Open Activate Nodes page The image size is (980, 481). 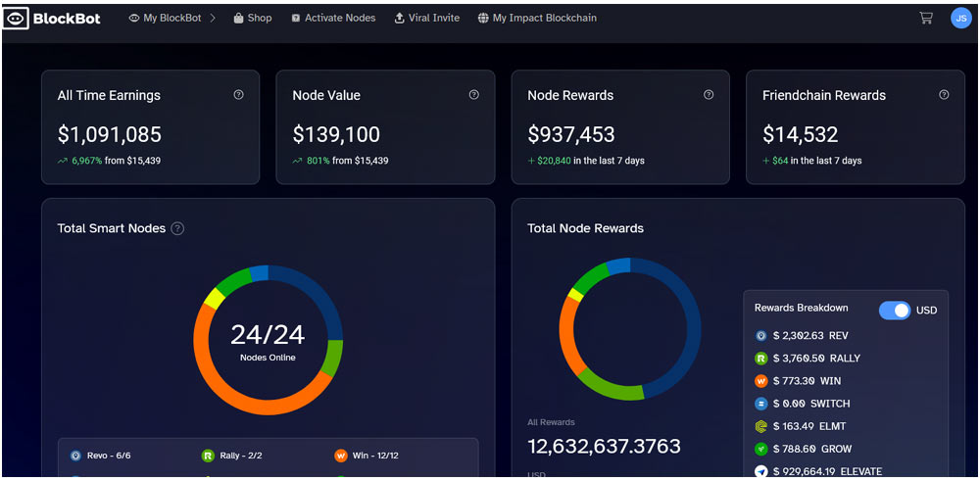[334, 18]
